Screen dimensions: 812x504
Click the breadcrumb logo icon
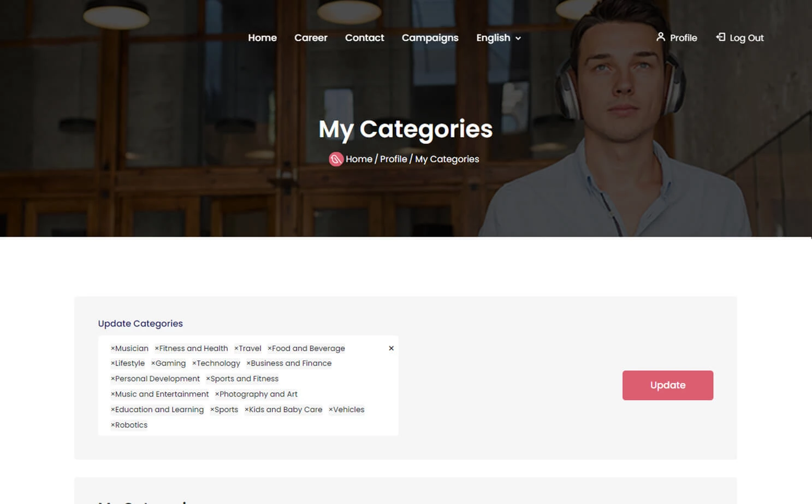pyautogui.click(x=336, y=159)
